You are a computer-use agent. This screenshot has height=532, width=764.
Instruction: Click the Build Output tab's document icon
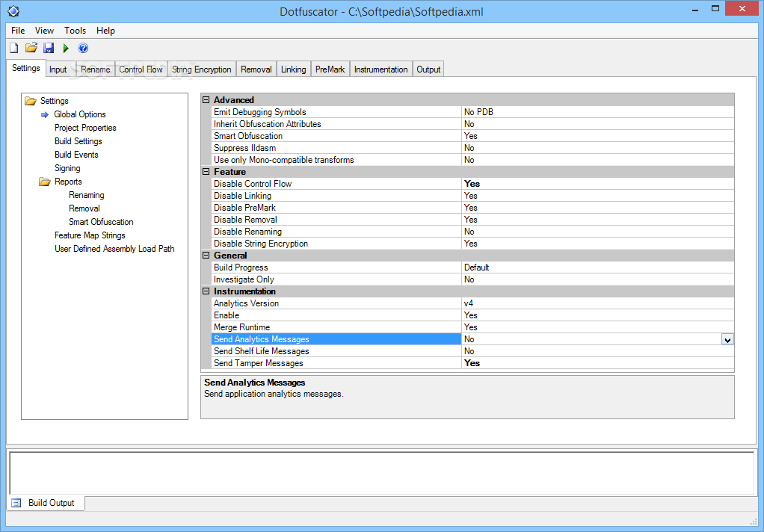coord(16,503)
